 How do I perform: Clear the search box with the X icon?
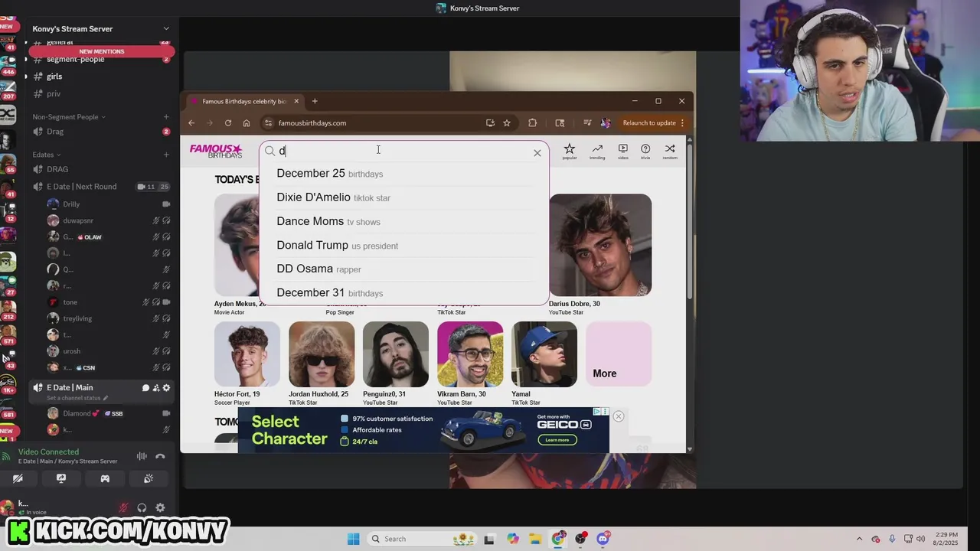(x=537, y=153)
